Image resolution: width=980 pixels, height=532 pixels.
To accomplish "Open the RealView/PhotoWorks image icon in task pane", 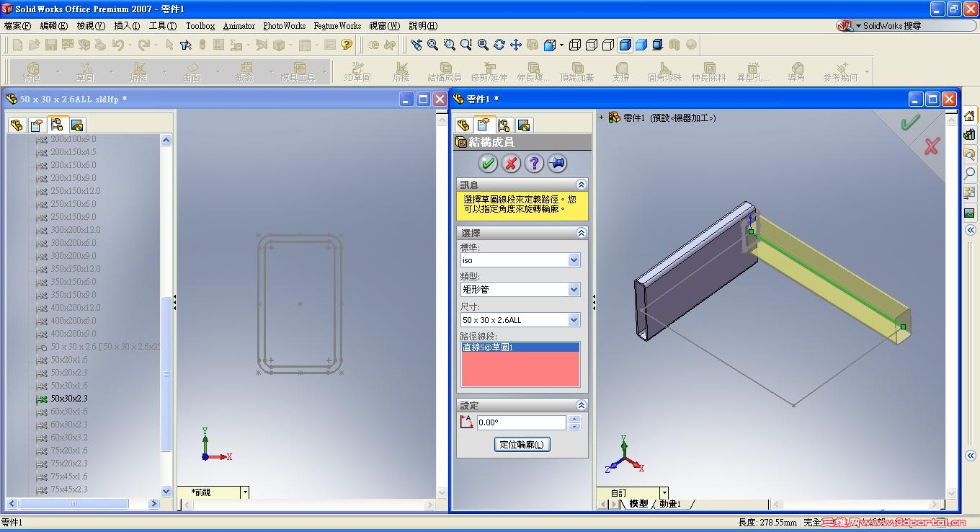I will click(970, 213).
